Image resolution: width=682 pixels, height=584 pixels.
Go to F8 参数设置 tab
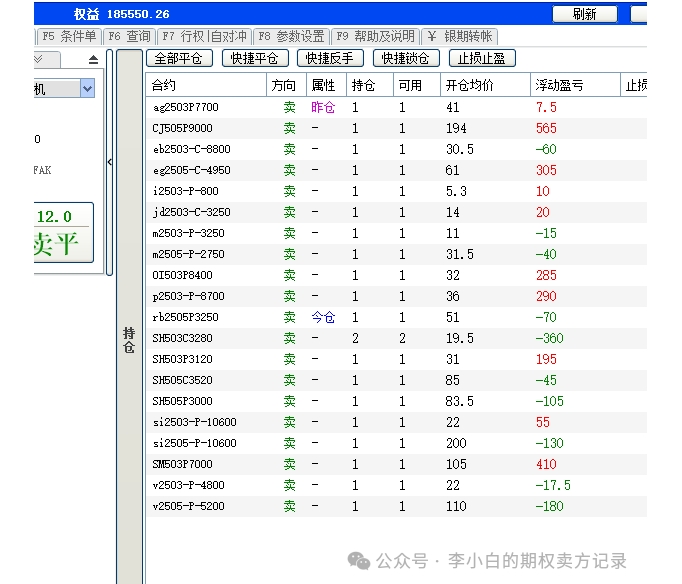(291, 37)
